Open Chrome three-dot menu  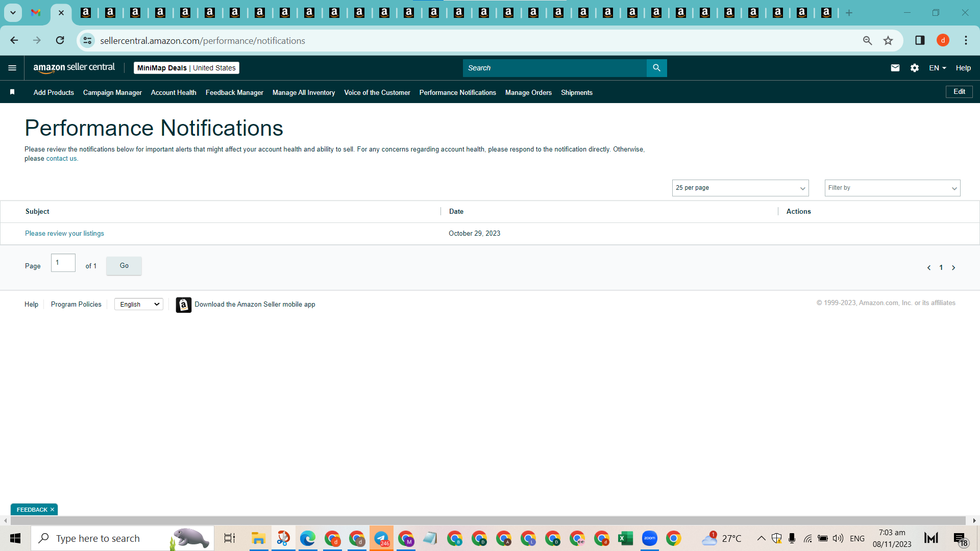pos(966,40)
